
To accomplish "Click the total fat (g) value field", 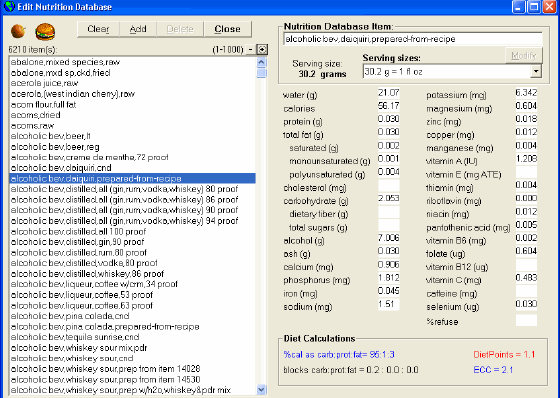I will tap(389, 133).
